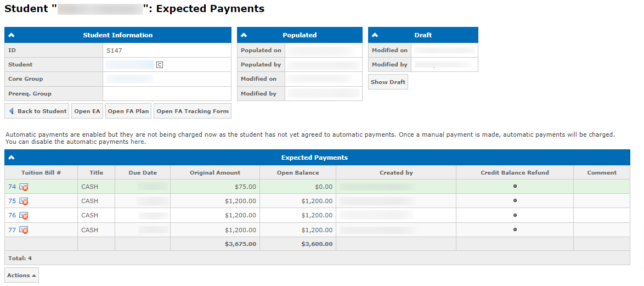The width and height of the screenshot is (644, 286).
Task: Click the student ID value S147
Action: pos(114,51)
